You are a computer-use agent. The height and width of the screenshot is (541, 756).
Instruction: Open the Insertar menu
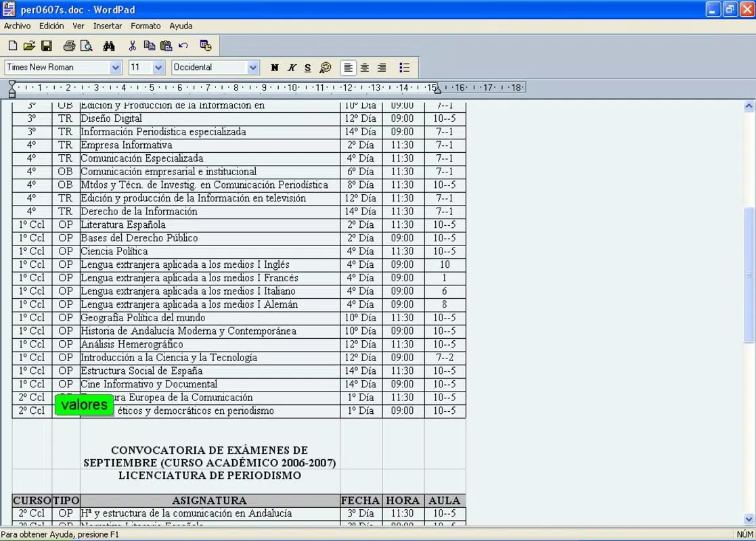click(x=108, y=26)
